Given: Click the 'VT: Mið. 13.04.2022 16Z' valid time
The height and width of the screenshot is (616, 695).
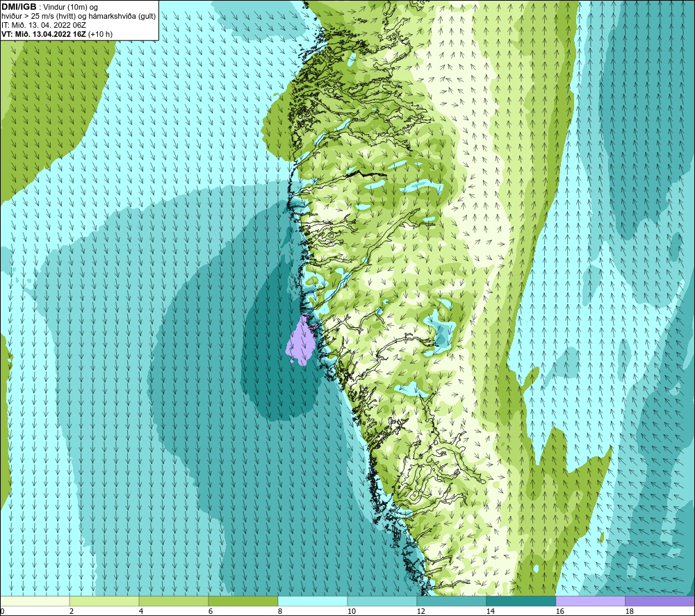Looking at the screenshot, I should point(44,34).
